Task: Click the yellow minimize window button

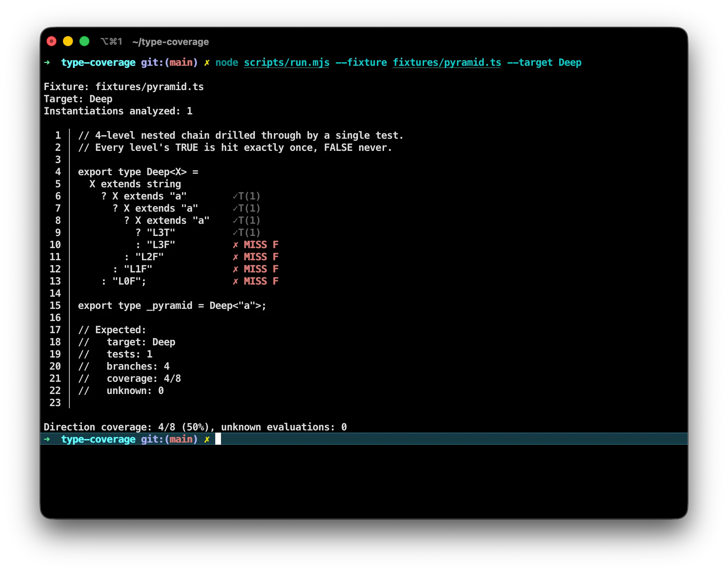Action: click(x=68, y=41)
